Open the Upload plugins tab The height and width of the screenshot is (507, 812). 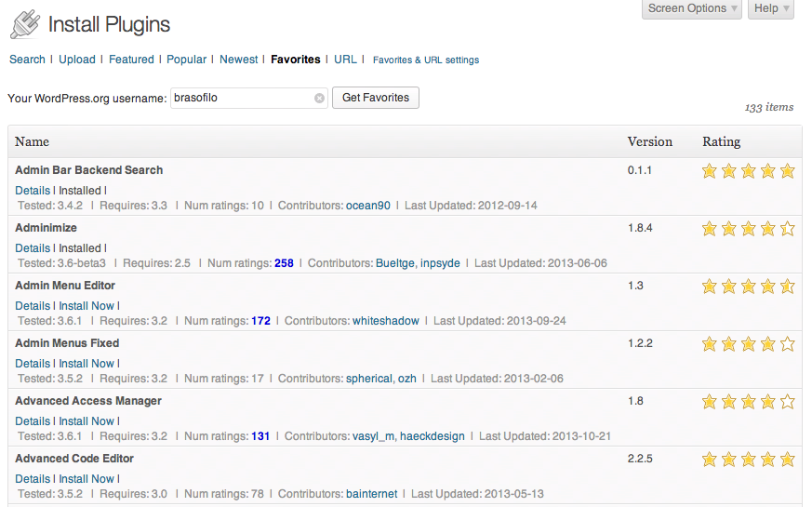point(77,60)
